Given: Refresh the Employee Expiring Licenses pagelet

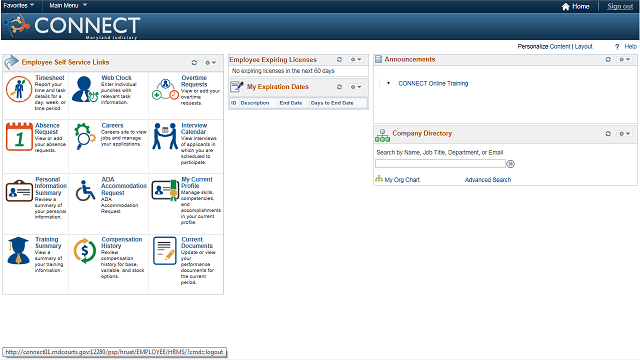Looking at the screenshot, I should (339, 60).
